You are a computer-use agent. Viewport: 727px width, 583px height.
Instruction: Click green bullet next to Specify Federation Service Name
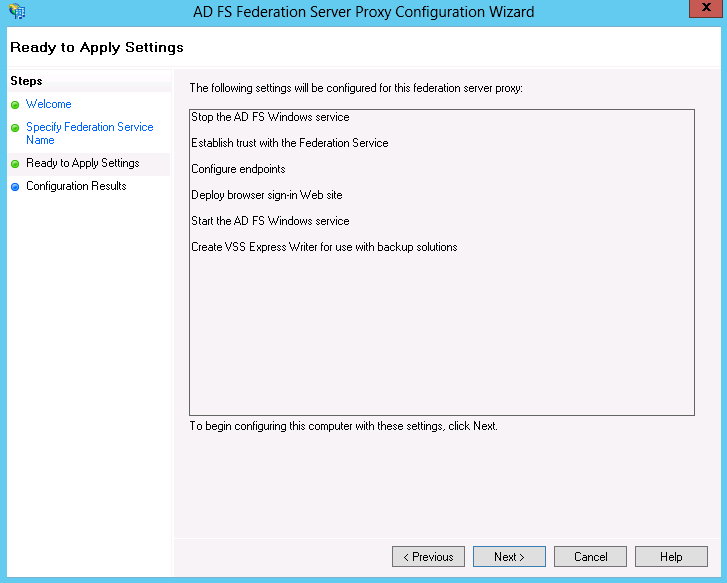pos(15,128)
